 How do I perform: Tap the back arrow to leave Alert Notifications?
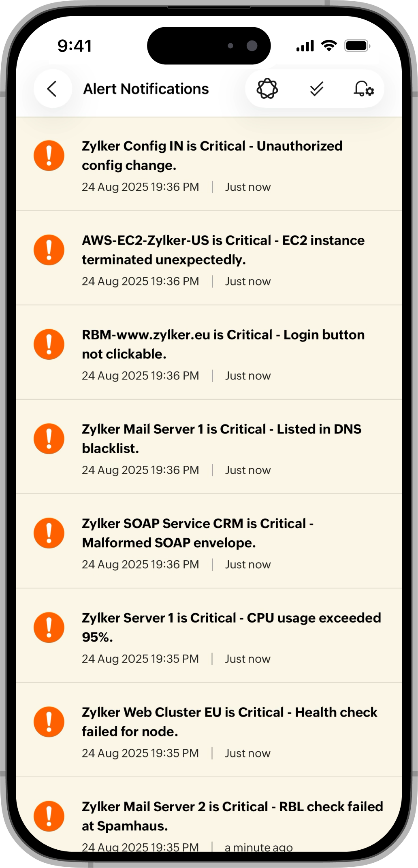(x=52, y=88)
